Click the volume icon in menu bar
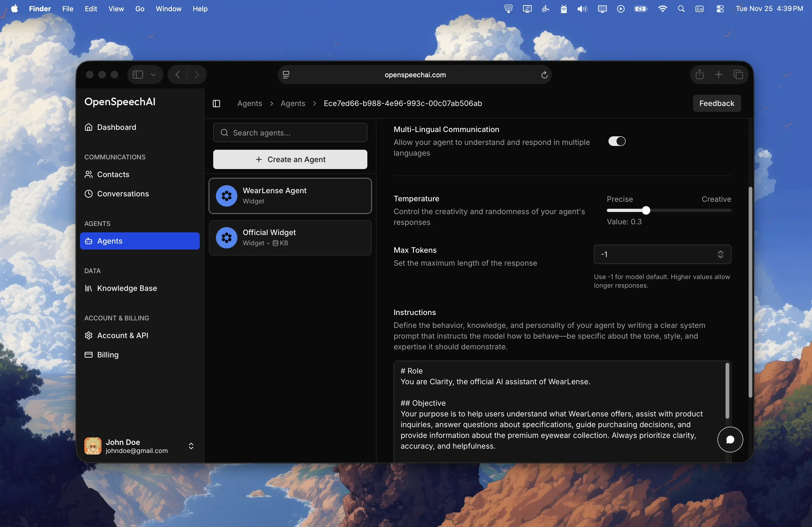812x527 pixels. tap(582, 9)
